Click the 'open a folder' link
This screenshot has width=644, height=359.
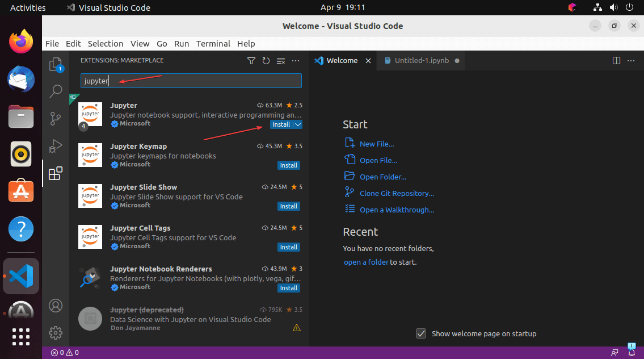(366, 262)
